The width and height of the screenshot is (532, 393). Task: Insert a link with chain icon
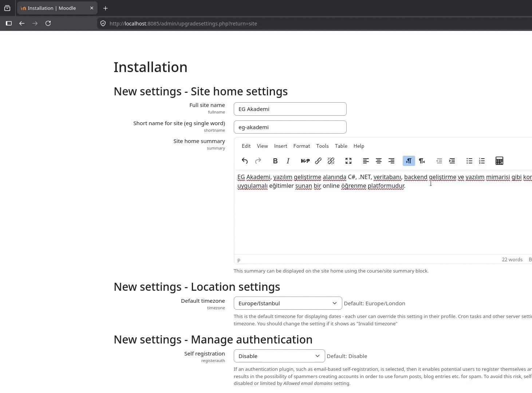coord(318,161)
